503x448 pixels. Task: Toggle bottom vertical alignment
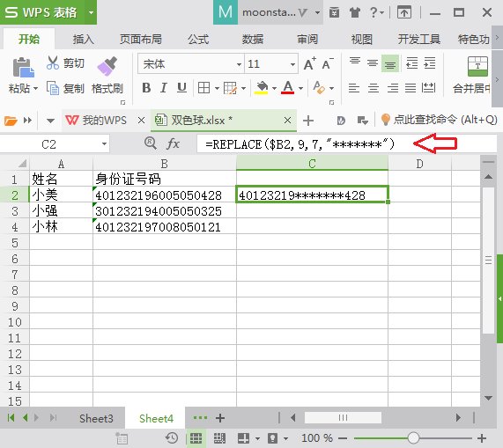[390, 63]
